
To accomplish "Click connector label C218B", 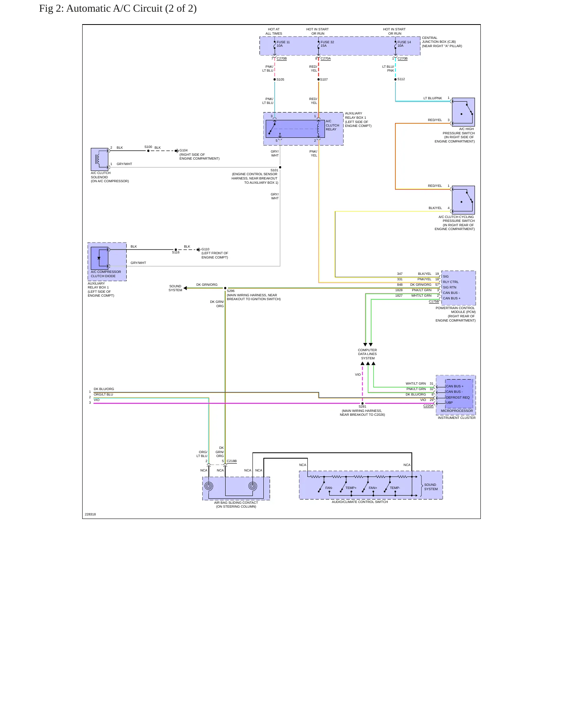I will [x=231, y=461].
